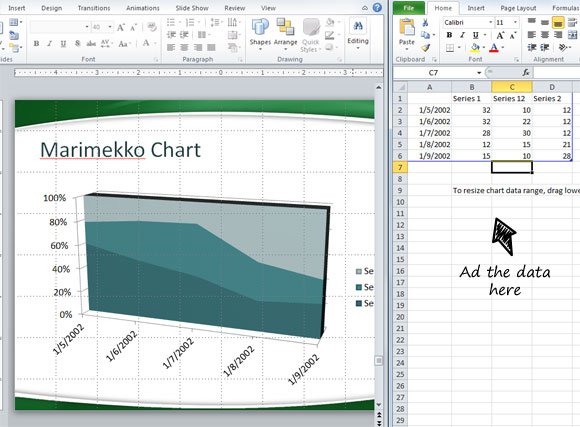Toggle the highlighted Bottom Align button in Excel
Screen dimensions: 580x427
(558, 23)
